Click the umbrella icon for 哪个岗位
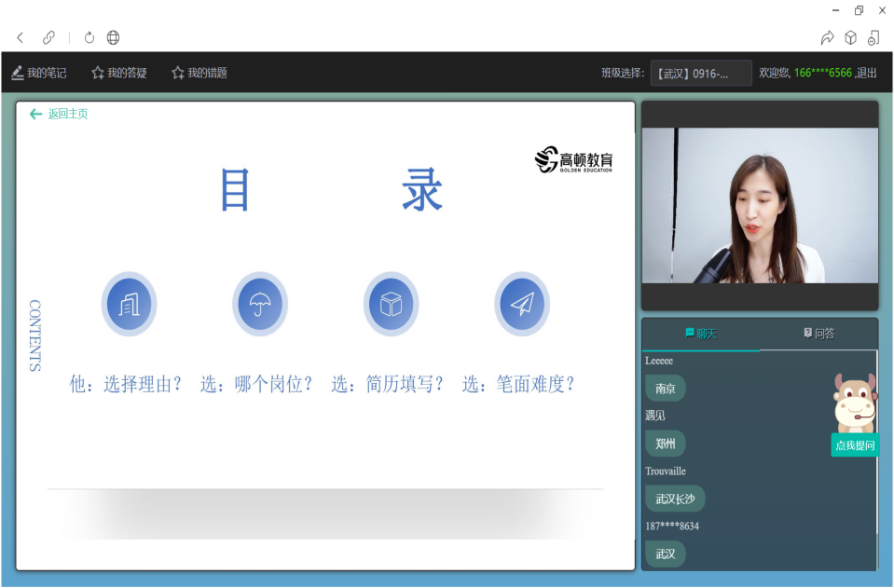This screenshot has height=588, width=894. coord(260,304)
